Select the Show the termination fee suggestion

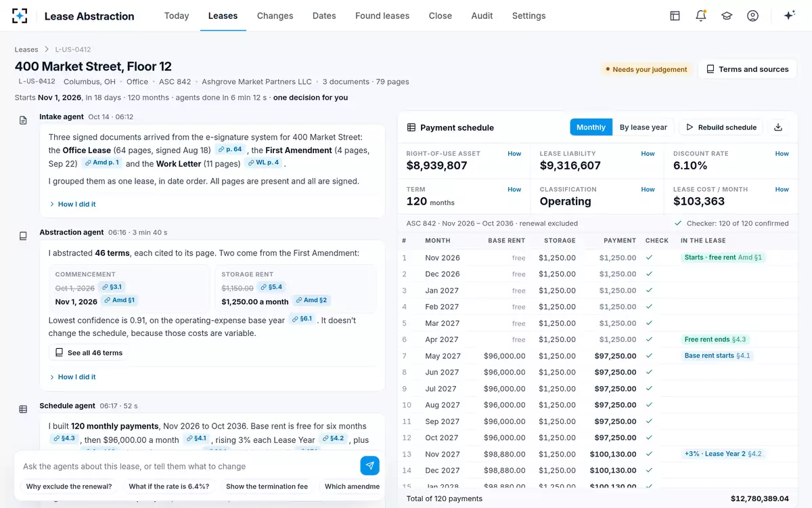click(267, 486)
